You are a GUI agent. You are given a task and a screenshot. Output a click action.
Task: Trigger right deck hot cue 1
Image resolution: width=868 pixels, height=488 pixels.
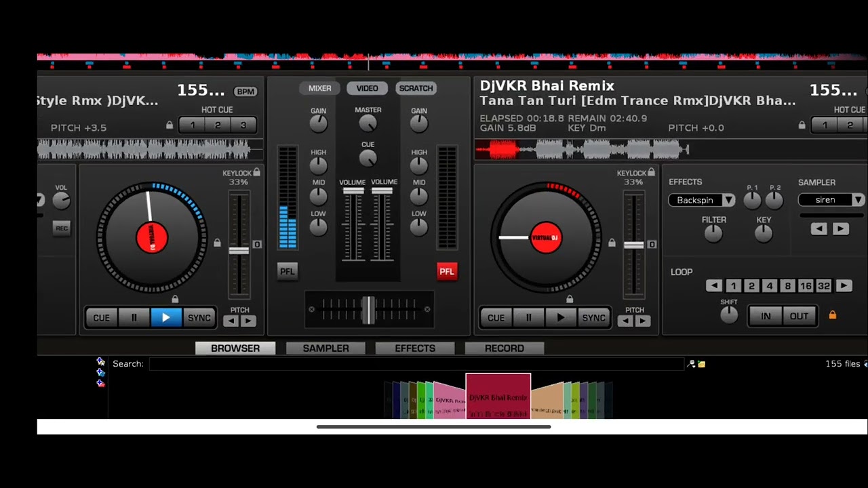click(x=825, y=125)
